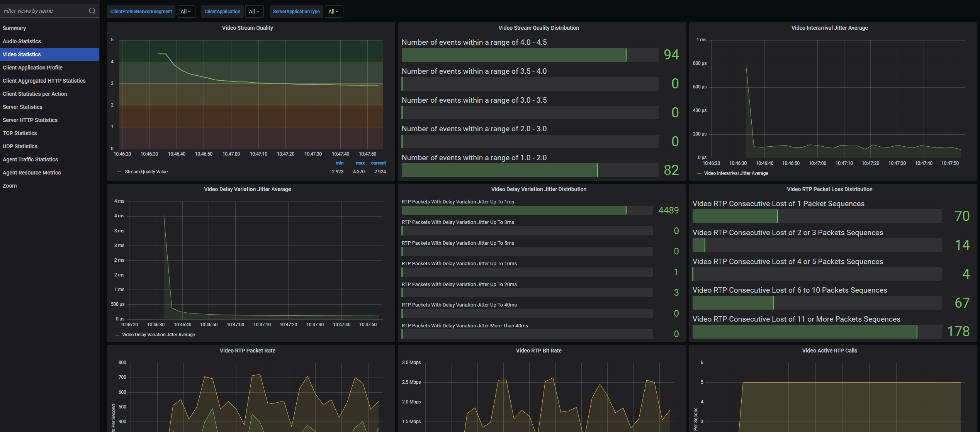This screenshot has width=980, height=432.
Task: Click the ServerApplicationType variable label
Action: (x=296, y=12)
